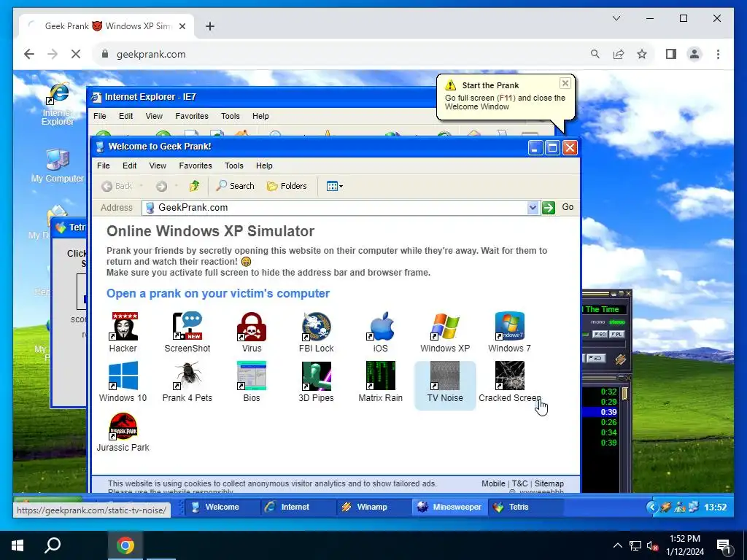Screen dimensions: 747x560
Task: Open the FBI Lock prank
Action: pyautogui.click(x=317, y=332)
